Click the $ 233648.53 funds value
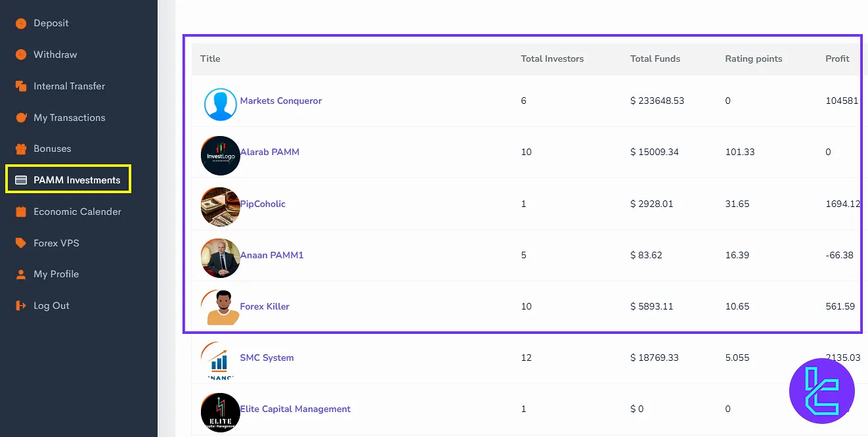This screenshot has height=437, width=868. [x=657, y=101]
